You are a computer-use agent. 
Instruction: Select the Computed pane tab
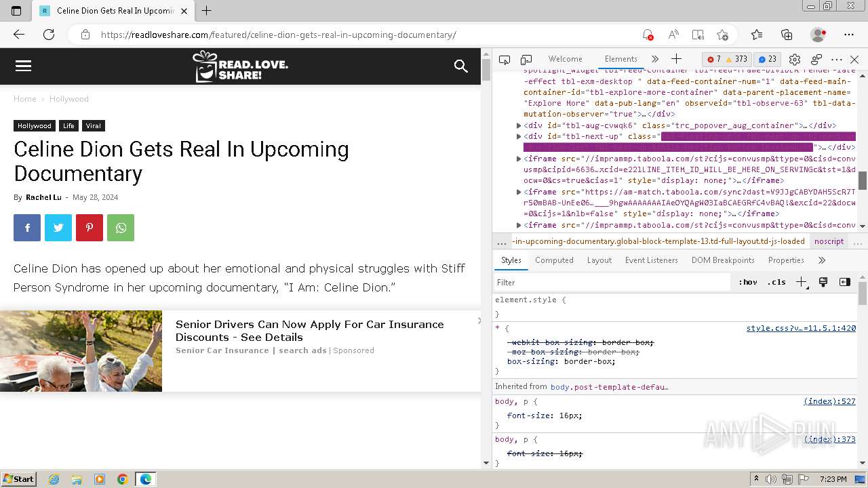554,260
